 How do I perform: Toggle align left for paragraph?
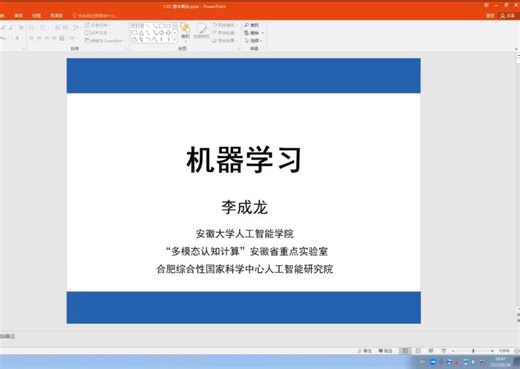[x=31, y=38]
